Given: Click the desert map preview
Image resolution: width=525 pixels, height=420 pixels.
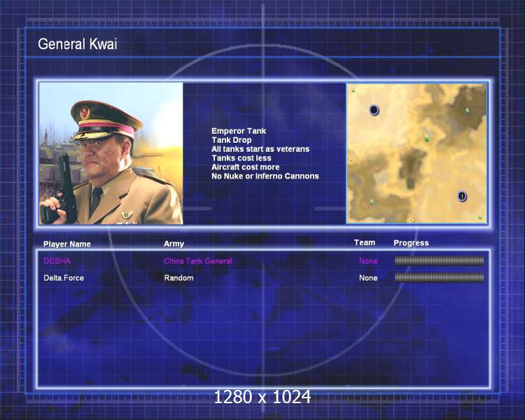Looking at the screenshot, I should (x=416, y=153).
